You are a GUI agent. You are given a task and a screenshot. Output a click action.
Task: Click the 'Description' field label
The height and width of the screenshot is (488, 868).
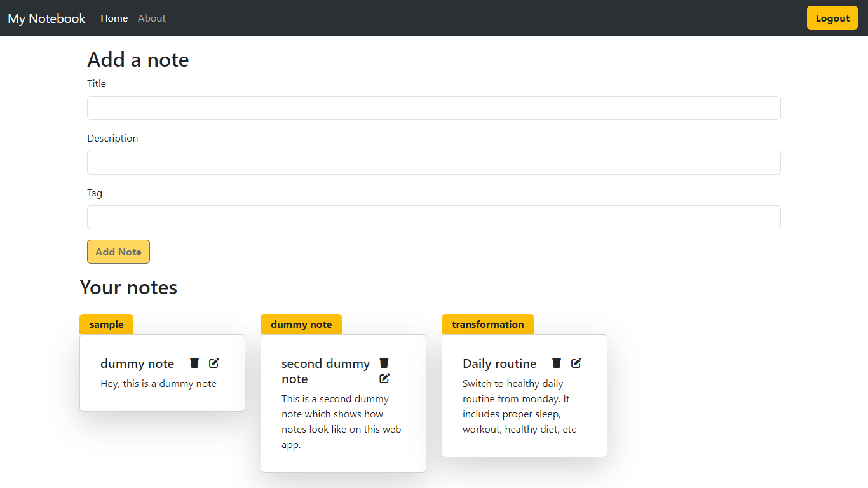(x=112, y=139)
